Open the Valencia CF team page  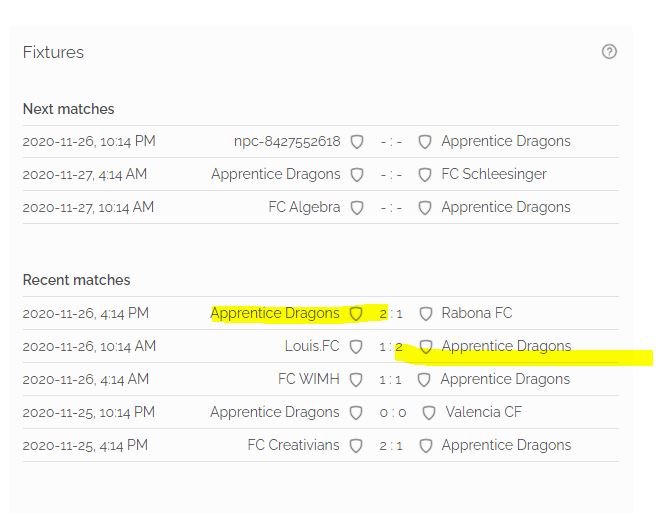click(483, 412)
